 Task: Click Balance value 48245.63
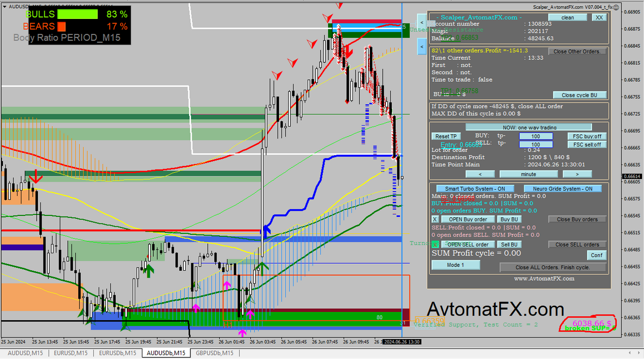541,38
